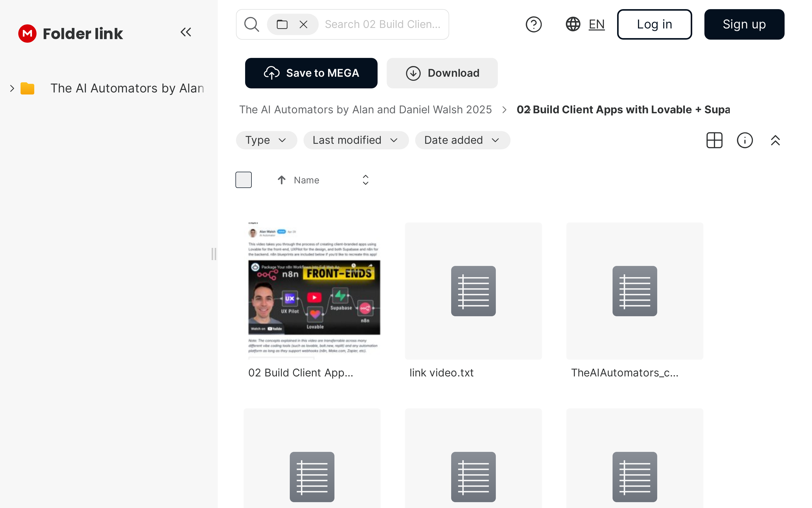Click the double-up chevron collapse icon
The height and width of the screenshot is (508, 812).
coord(775,140)
